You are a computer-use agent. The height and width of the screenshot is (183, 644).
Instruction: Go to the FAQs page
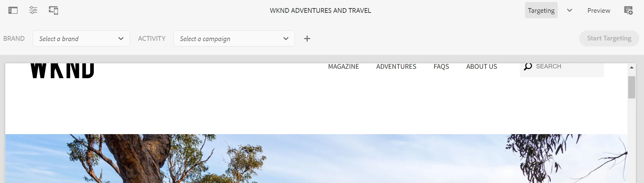(441, 67)
